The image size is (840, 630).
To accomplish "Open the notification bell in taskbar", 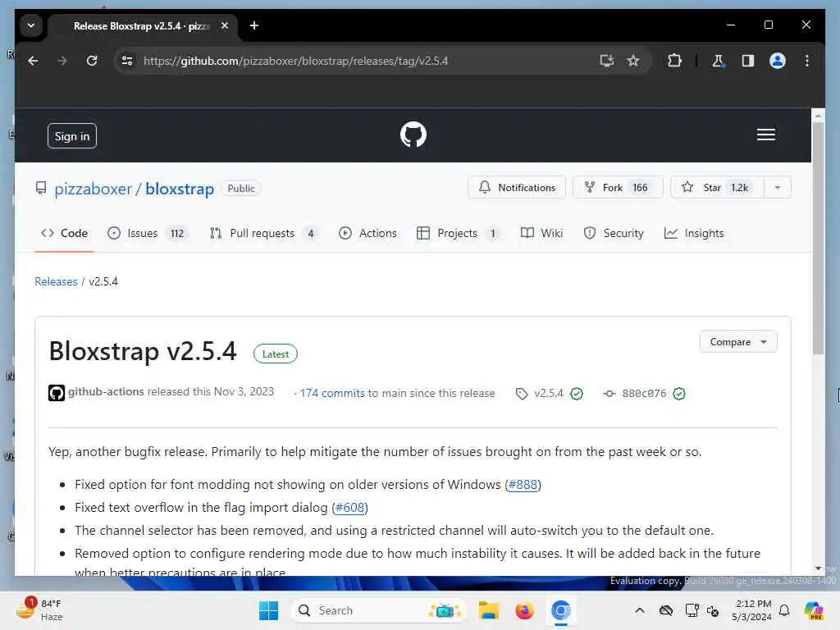I will (x=784, y=610).
